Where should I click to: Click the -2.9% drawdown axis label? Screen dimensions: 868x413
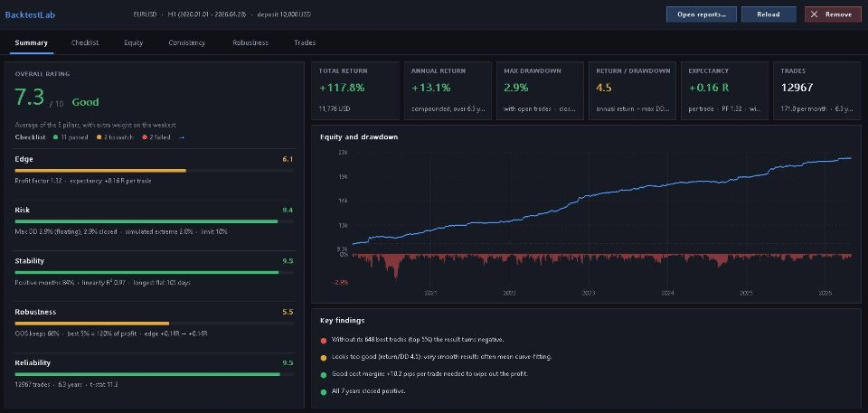(x=340, y=282)
